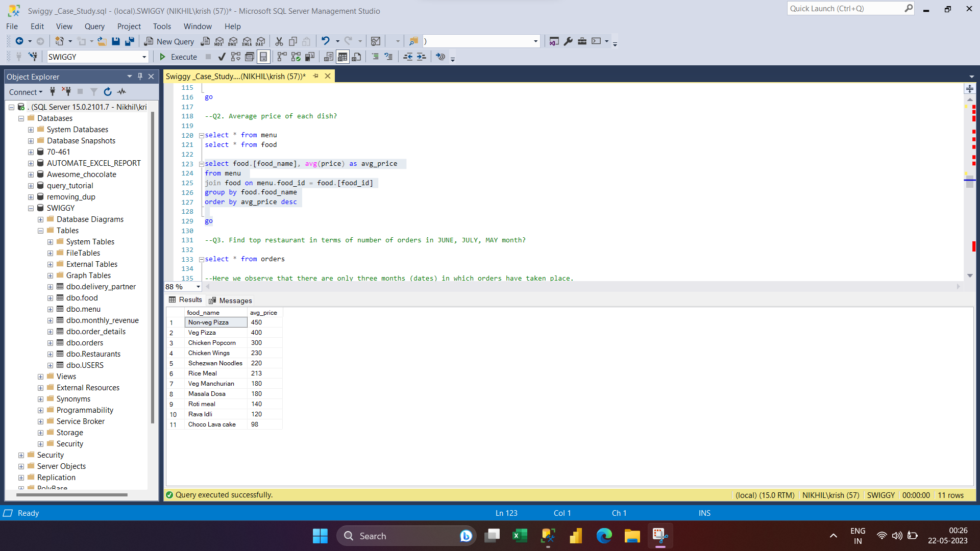980x551 pixels.
Task: Refresh Object Explorer with refresh icon
Action: [108, 92]
